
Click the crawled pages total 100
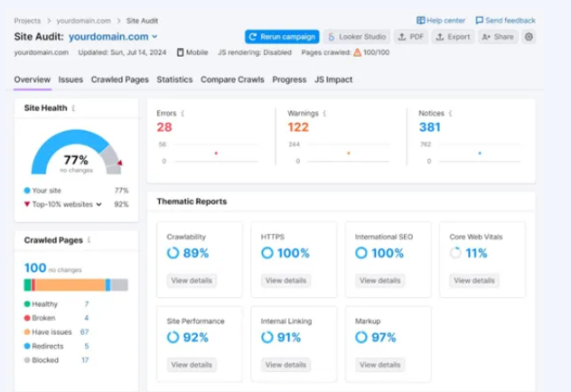point(35,268)
